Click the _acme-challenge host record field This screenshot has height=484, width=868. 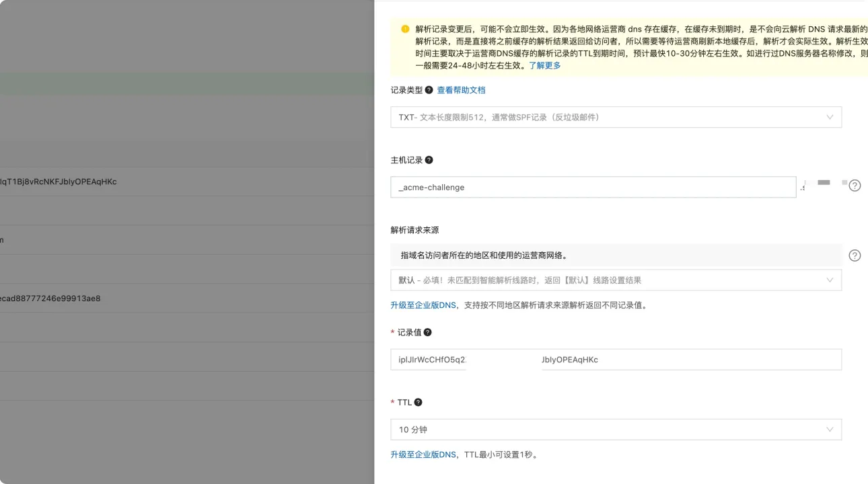pos(592,188)
